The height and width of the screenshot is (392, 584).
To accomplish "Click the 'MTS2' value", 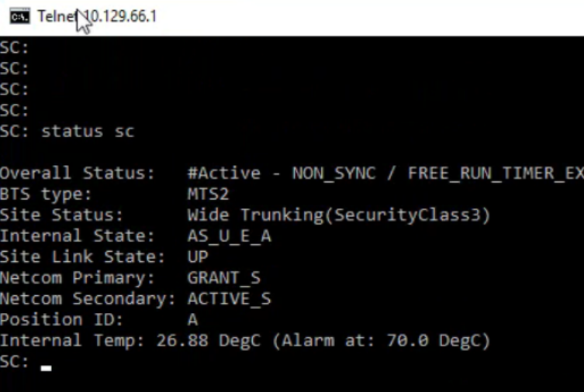I will pyautogui.click(x=208, y=194).
